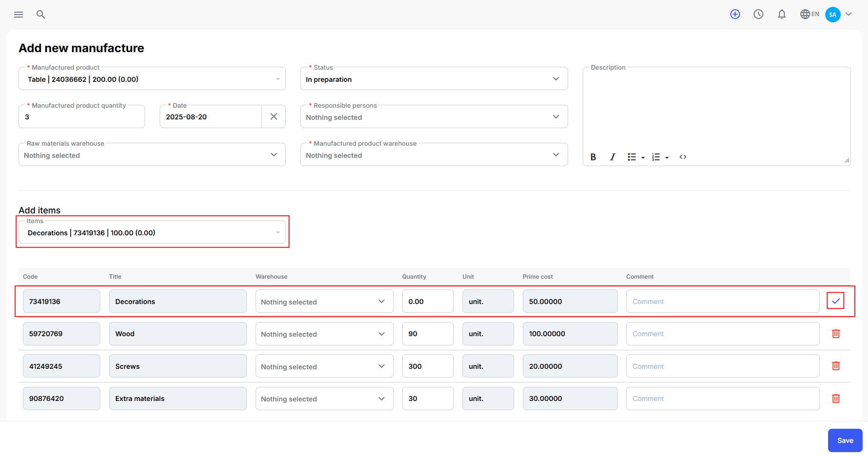This screenshot has height=457, width=868.
Task: Click the Warehouse column header
Action: pyautogui.click(x=271, y=277)
